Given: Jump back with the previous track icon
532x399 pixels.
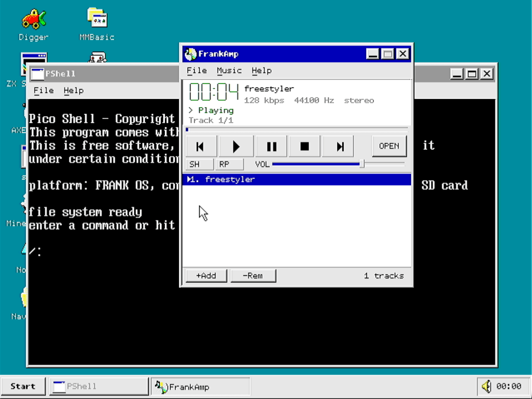Looking at the screenshot, I should (x=201, y=146).
